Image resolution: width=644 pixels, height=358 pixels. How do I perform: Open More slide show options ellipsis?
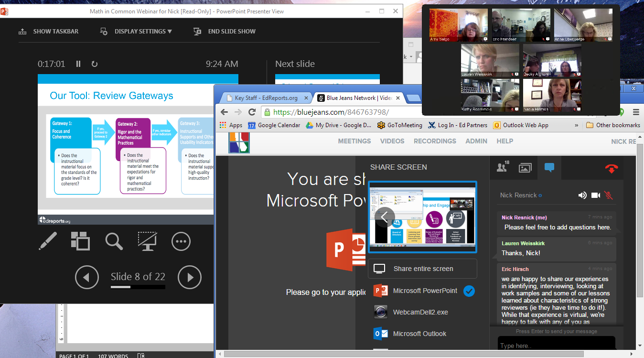[x=181, y=241]
